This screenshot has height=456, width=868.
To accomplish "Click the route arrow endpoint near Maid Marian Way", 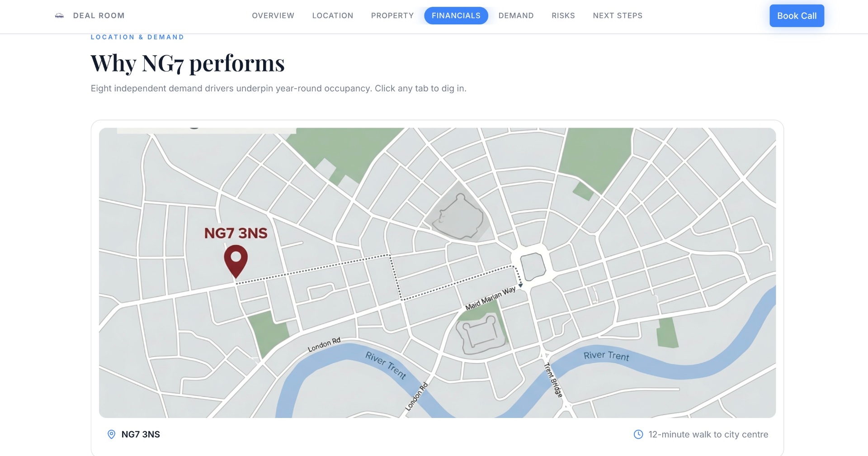I will (x=520, y=285).
